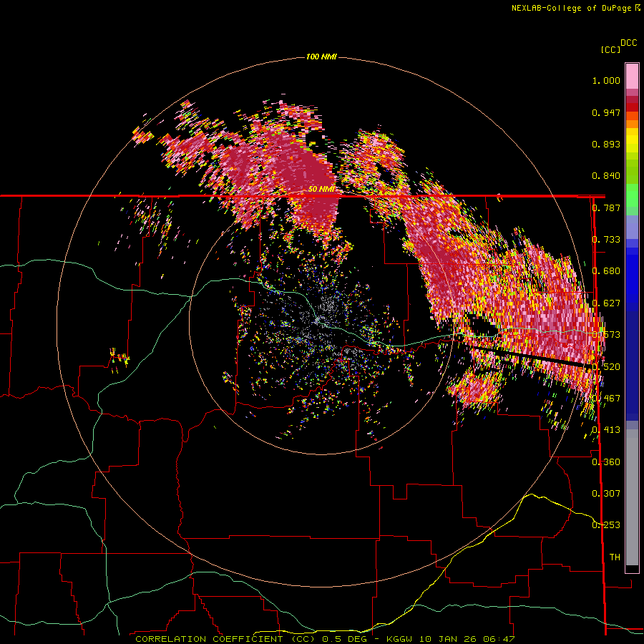Click the bright green segment of color bar
Image resolution: width=644 pixels, height=644 pixels.
632,195
